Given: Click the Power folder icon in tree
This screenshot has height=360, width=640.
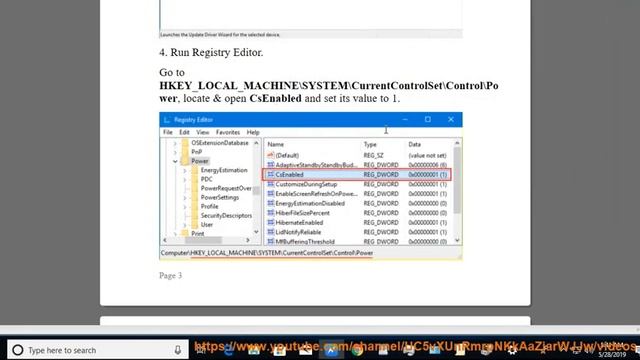Looking at the screenshot, I should 185,161.
